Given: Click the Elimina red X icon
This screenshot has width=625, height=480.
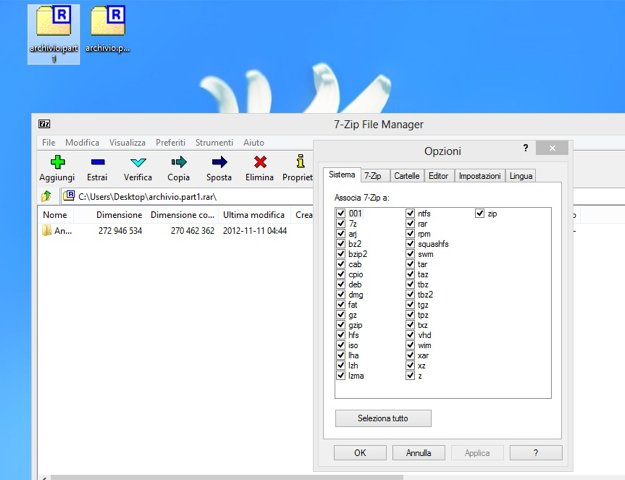Looking at the screenshot, I should point(260,162).
